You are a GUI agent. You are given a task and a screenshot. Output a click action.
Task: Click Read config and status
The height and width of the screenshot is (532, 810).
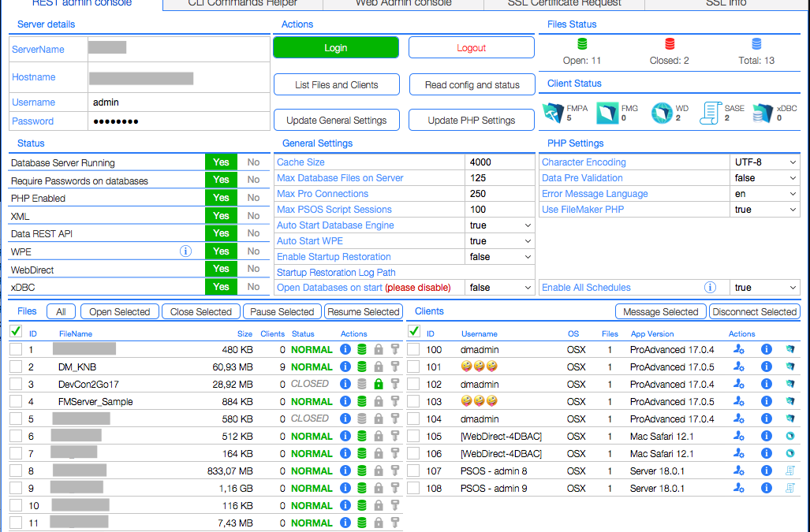(x=472, y=84)
